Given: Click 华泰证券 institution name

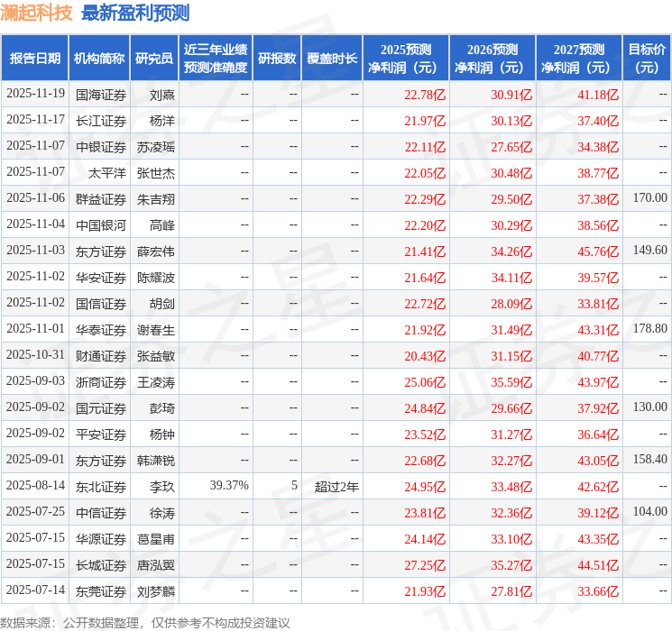Looking at the screenshot, I should [101, 330].
